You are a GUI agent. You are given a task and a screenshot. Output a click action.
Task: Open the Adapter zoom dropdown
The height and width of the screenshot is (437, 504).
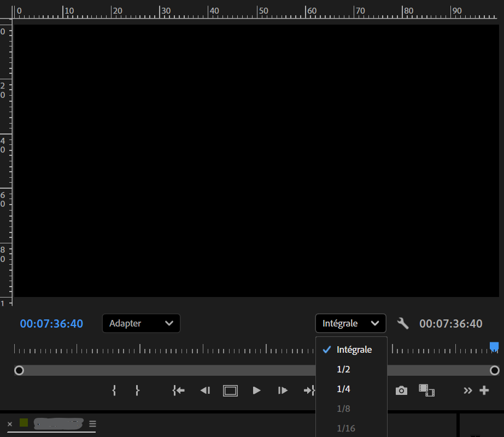click(x=141, y=323)
